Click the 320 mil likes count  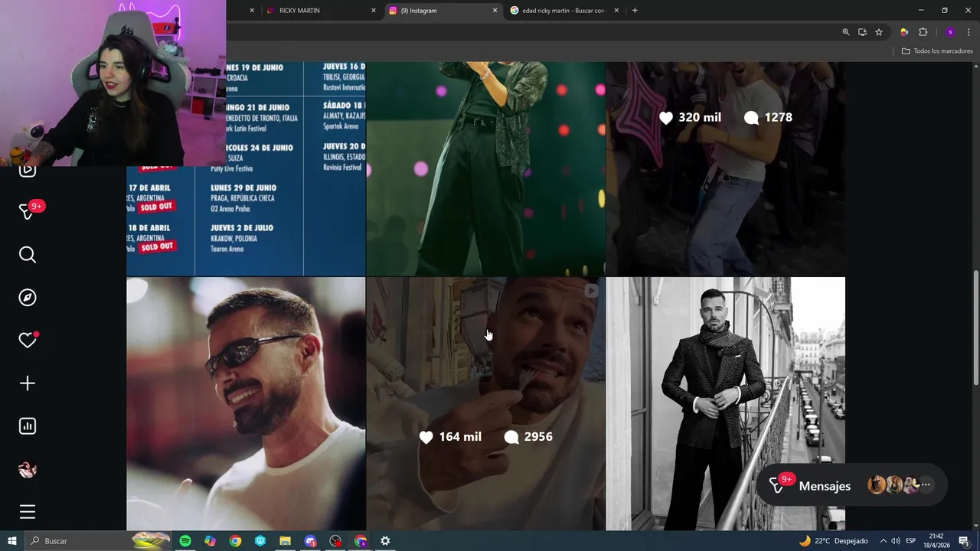tap(690, 117)
